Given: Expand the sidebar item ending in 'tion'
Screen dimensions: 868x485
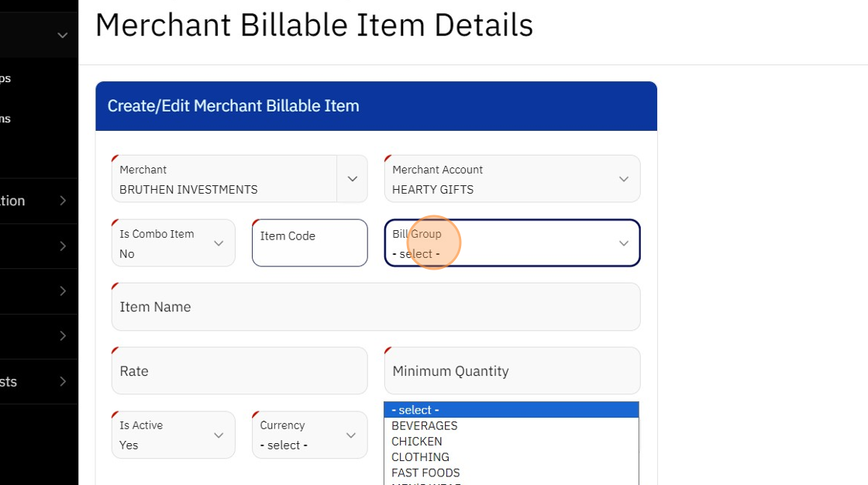Looking at the screenshot, I should [39, 201].
